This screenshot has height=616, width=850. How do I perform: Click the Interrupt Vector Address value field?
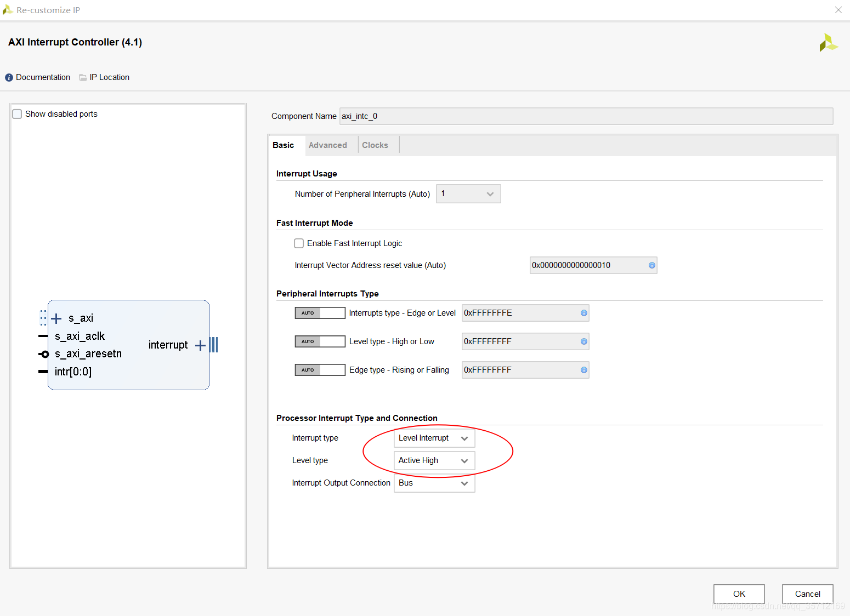pyautogui.click(x=593, y=265)
